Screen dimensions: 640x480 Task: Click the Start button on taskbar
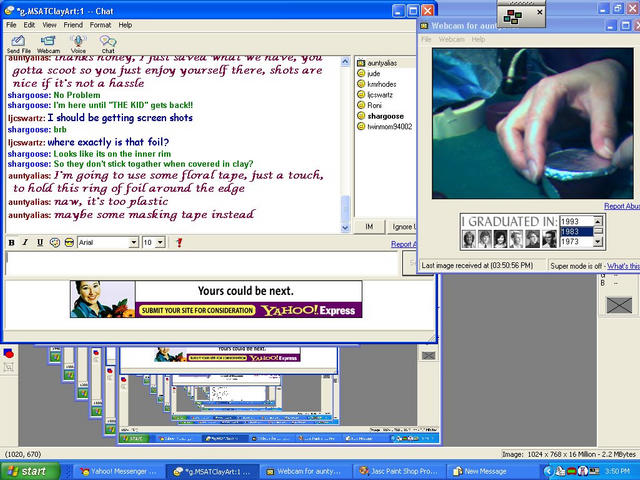pyautogui.click(x=30, y=471)
